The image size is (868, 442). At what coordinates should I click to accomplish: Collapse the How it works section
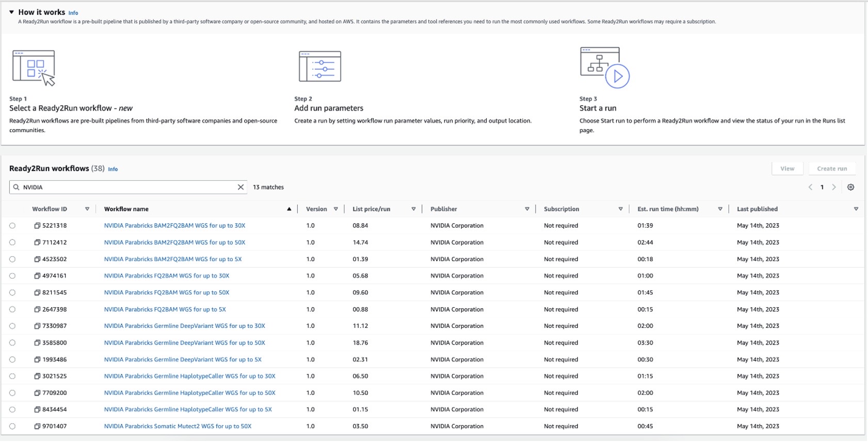11,12
